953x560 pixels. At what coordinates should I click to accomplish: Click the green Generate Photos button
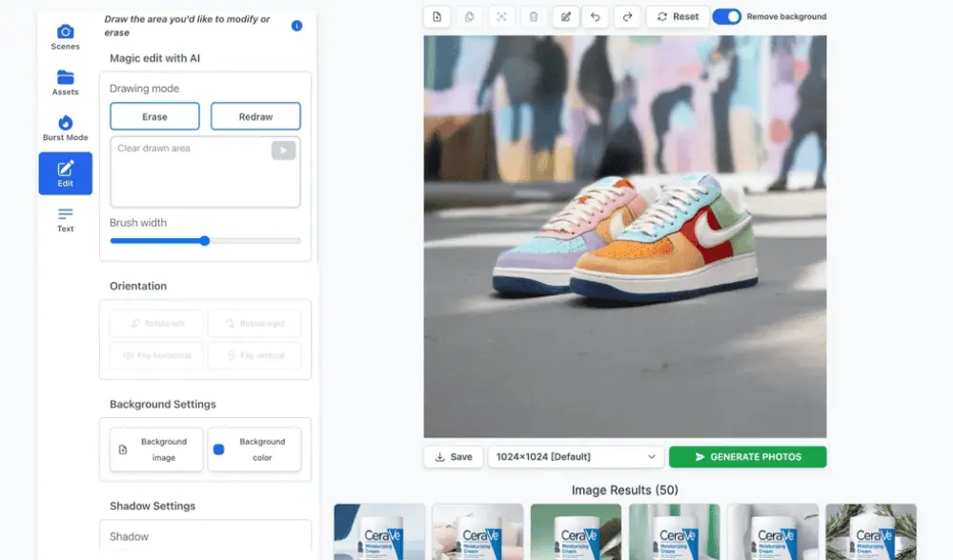click(x=747, y=457)
